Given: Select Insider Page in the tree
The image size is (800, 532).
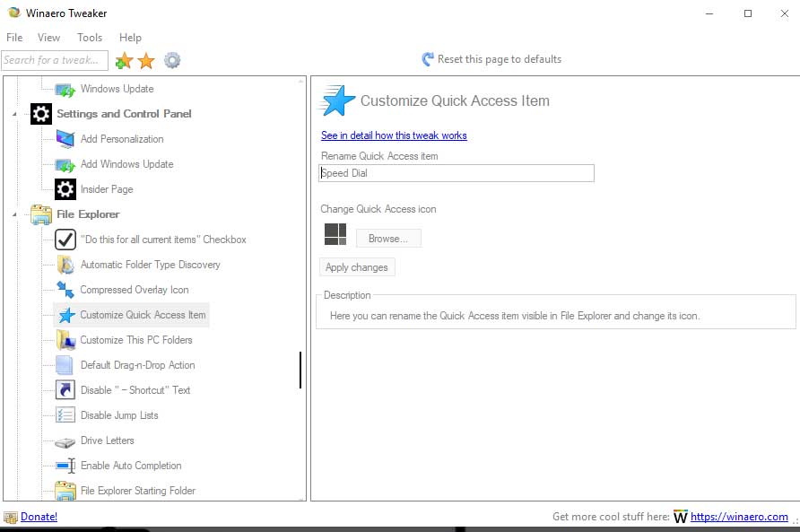Looking at the screenshot, I should coord(107,189).
